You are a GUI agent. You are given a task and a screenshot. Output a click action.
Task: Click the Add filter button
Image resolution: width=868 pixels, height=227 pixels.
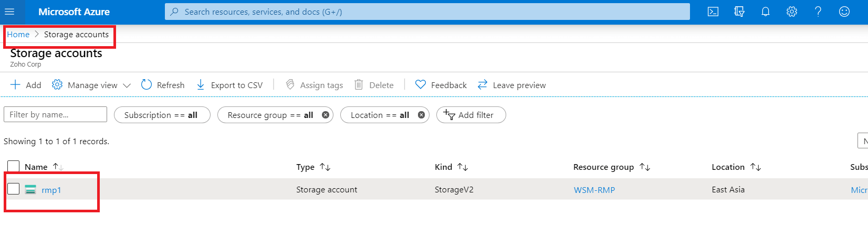tap(470, 115)
